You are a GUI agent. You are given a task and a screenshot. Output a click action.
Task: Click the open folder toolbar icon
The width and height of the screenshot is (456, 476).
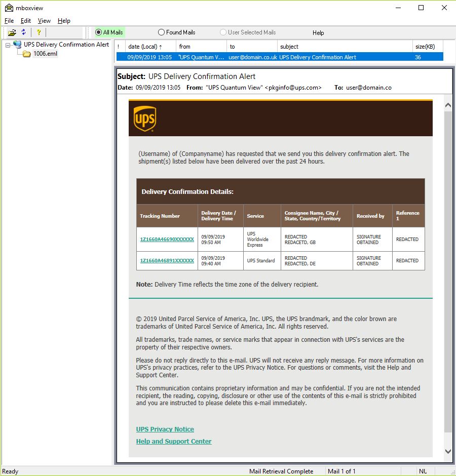coord(12,32)
